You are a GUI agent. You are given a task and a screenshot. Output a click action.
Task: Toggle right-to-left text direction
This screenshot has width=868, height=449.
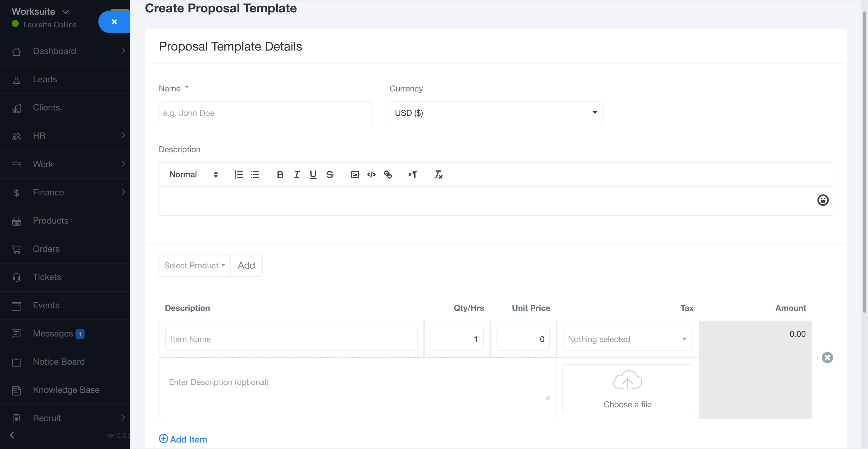click(x=413, y=175)
